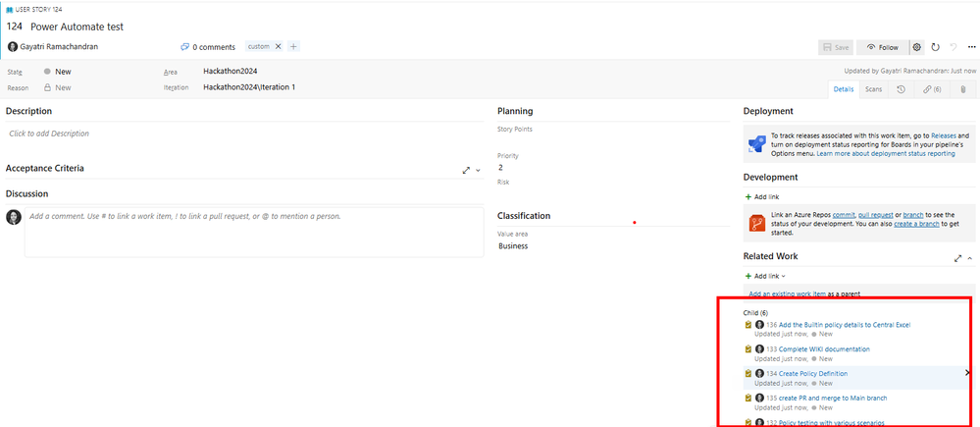Refresh the work item
980x427 pixels.
click(x=935, y=47)
